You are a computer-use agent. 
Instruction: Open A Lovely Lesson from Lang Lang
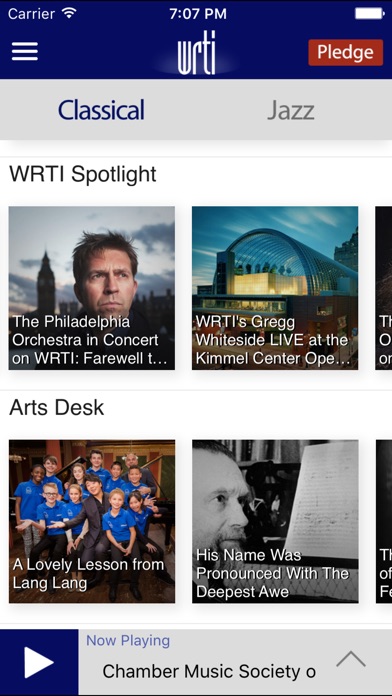(x=92, y=522)
